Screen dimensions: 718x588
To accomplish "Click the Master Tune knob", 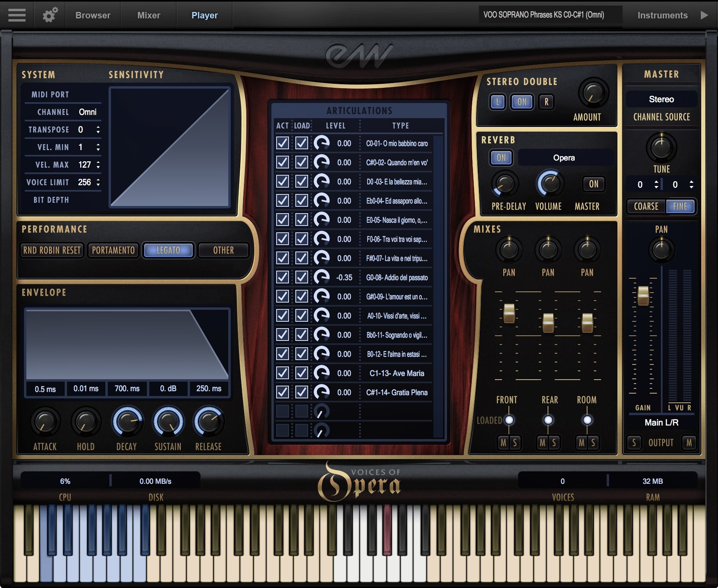I will tap(661, 147).
